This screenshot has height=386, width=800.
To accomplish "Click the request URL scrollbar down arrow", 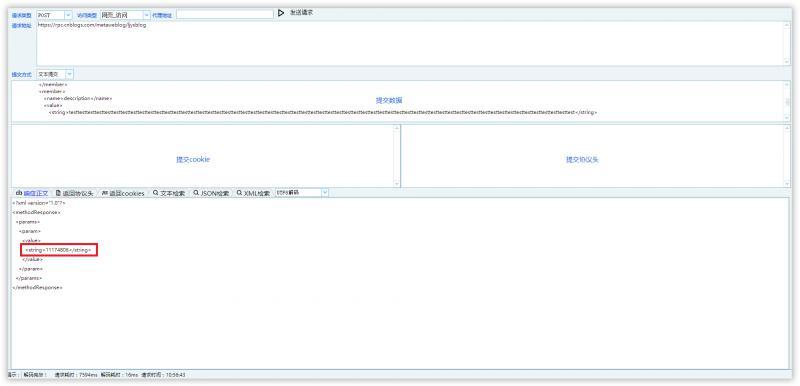I will click(787, 61).
